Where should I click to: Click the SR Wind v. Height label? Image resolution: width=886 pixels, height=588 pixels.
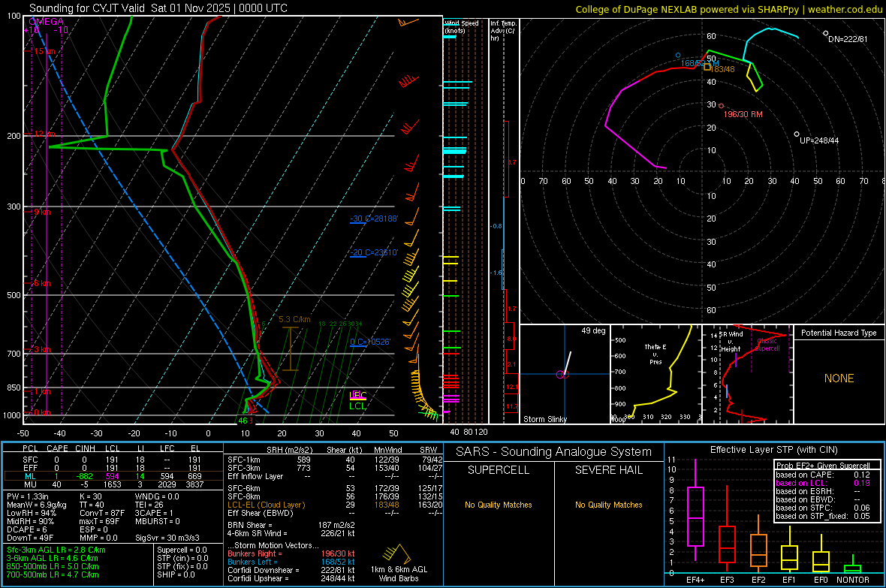tap(731, 342)
